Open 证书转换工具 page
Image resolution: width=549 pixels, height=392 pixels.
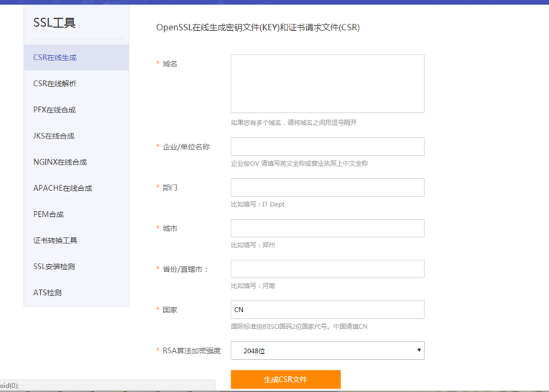[x=55, y=241]
